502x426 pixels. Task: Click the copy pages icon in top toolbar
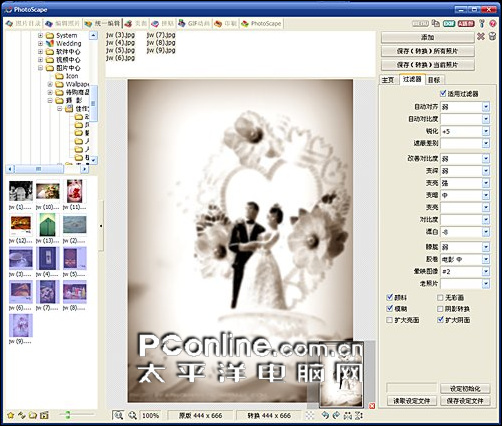point(435,23)
